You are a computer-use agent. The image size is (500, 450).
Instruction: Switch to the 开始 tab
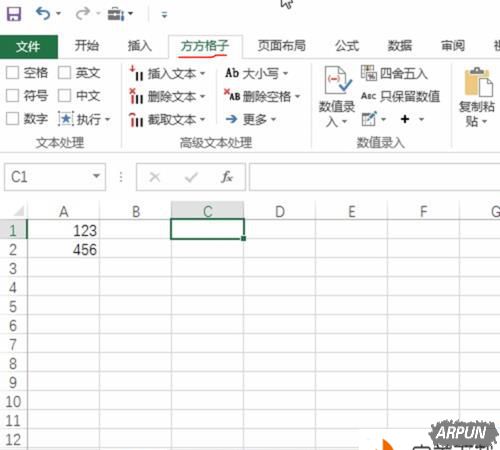coord(87,46)
